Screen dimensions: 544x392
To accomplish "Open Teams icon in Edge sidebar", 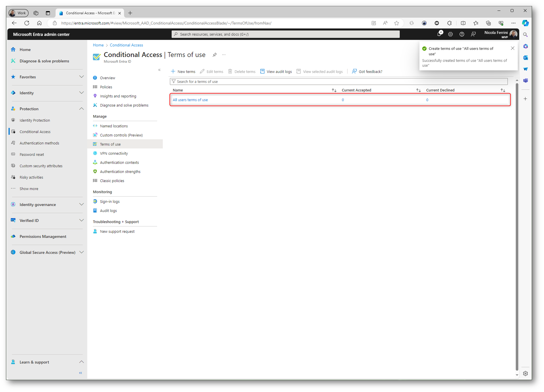I will pyautogui.click(x=525, y=81).
